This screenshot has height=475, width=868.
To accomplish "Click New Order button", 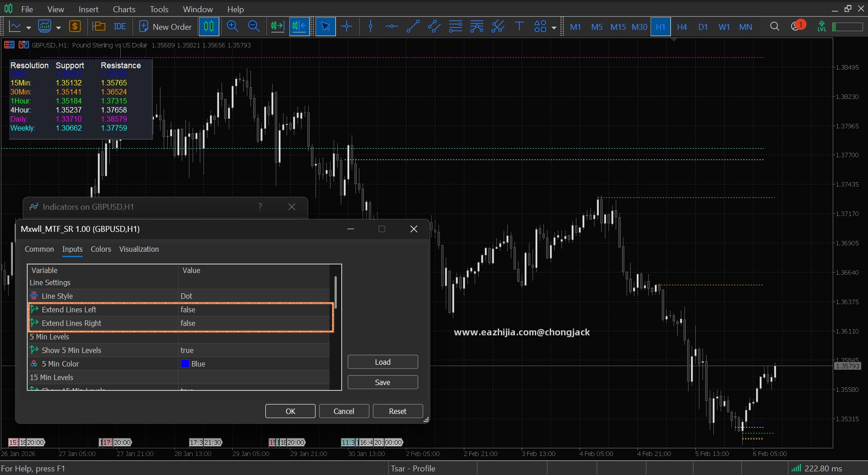I will pos(165,27).
